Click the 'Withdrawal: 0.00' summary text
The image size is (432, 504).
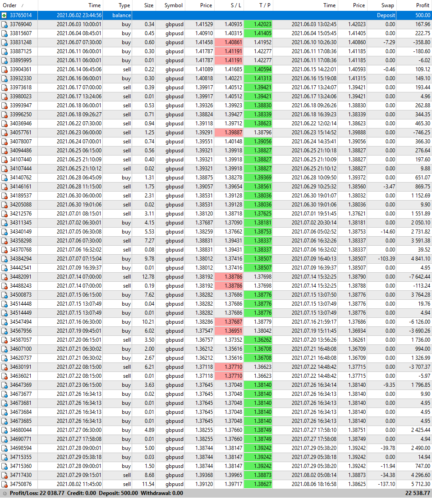tap(162, 493)
